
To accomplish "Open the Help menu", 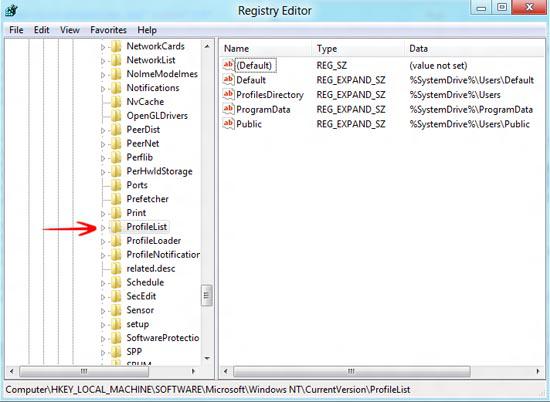I will point(147,30).
